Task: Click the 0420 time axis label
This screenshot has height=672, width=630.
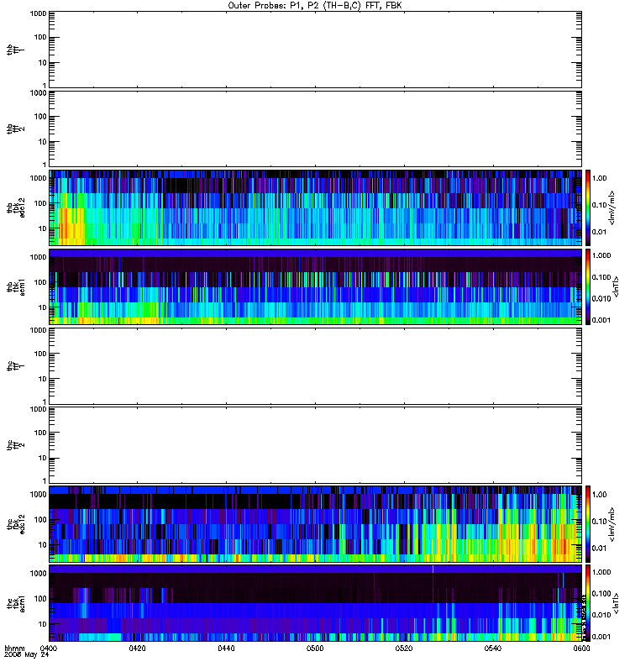Action: (x=137, y=648)
